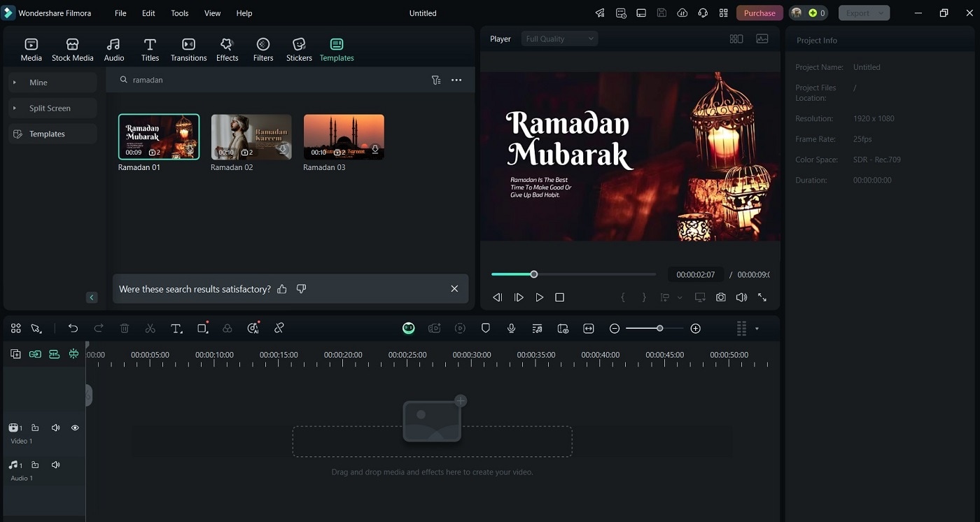The image size is (980, 522).
Task: Select the Templates sidebar category
Action: click(x=52, y=134)
